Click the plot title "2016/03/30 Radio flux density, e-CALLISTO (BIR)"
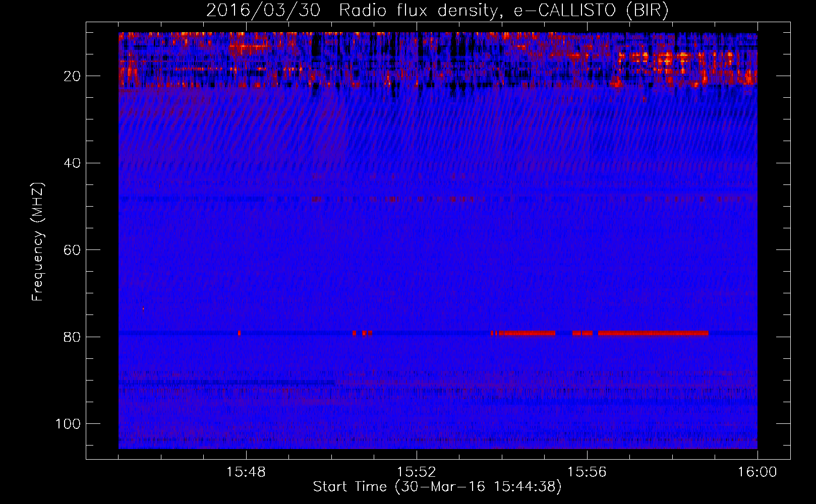This screenshot has height=504, width=816. click(437, 10)
